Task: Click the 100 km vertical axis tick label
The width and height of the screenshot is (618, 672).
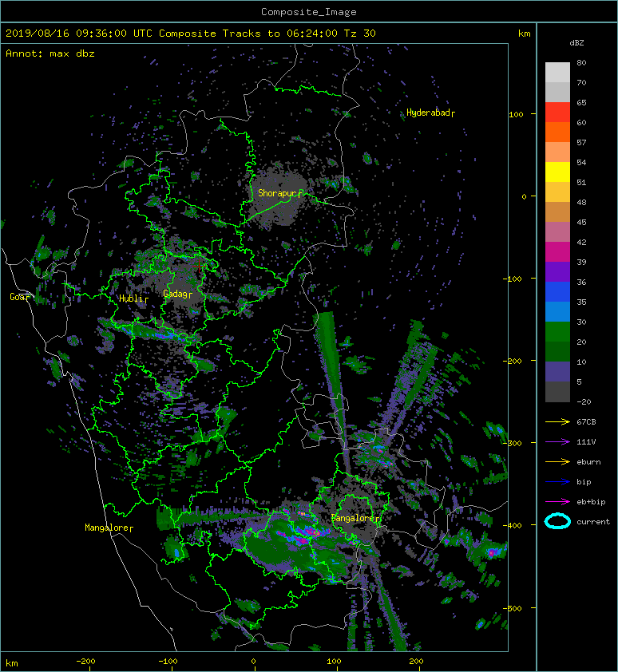Action: 516,114
